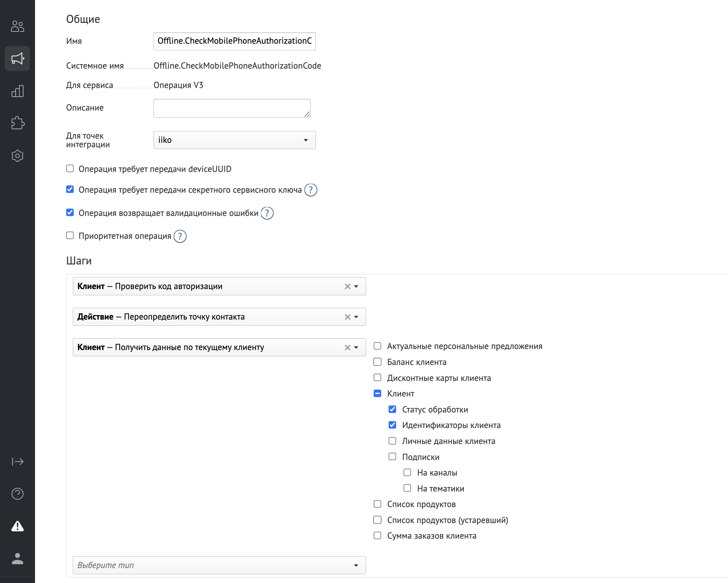Open the 'Получить данные по текущему клиенту' dropdown
Viewport: 728px width, 583px height.
[x=356, y=347]
